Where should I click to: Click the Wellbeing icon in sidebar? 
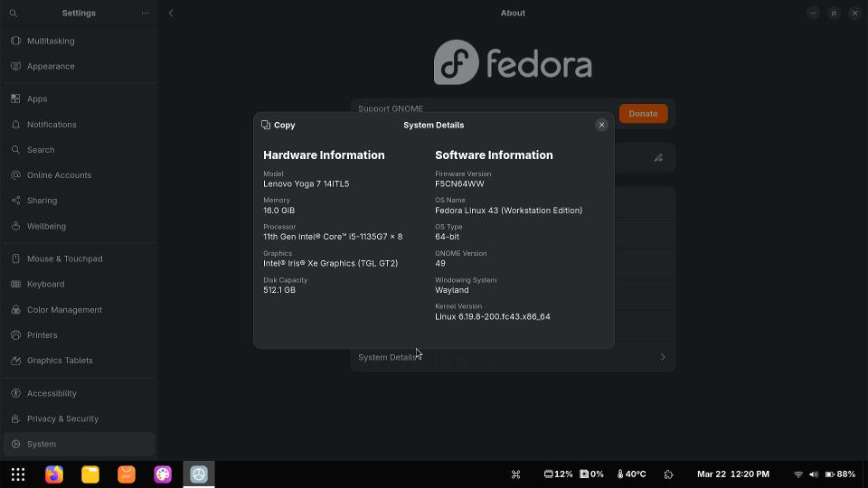15,226
